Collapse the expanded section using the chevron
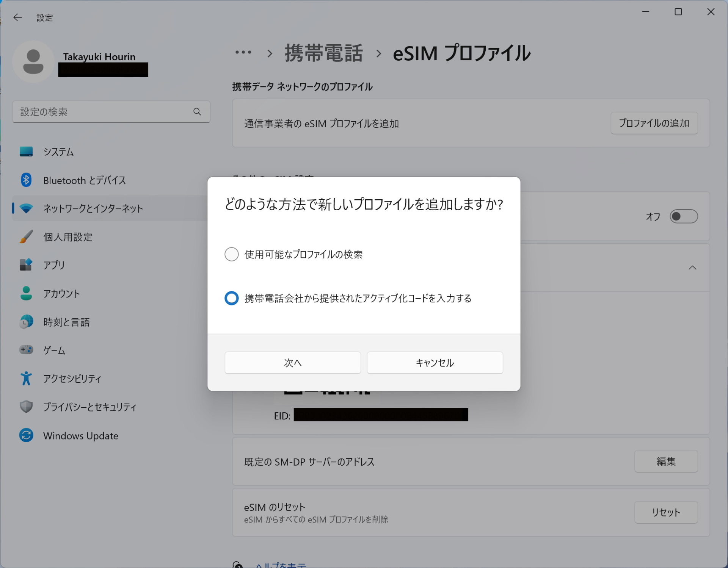 [x=692, y=268]
